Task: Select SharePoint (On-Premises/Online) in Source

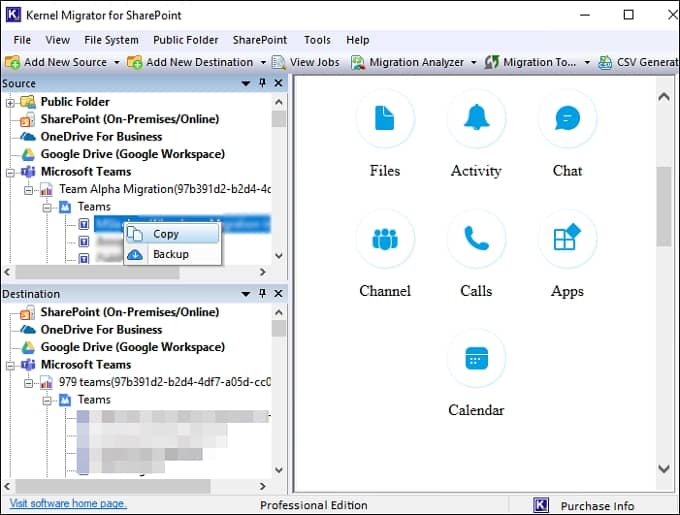Action: tap(130, 119)
